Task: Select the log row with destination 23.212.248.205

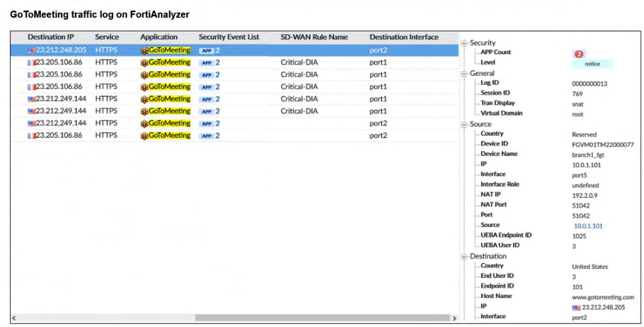Action: pyautogui.click(x=235, y=50)
